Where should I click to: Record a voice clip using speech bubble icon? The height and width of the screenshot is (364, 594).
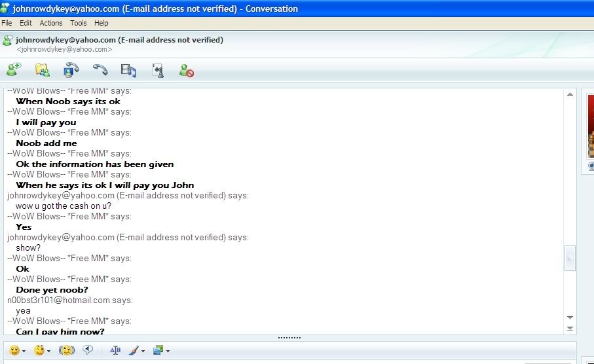tap(88, 350)
